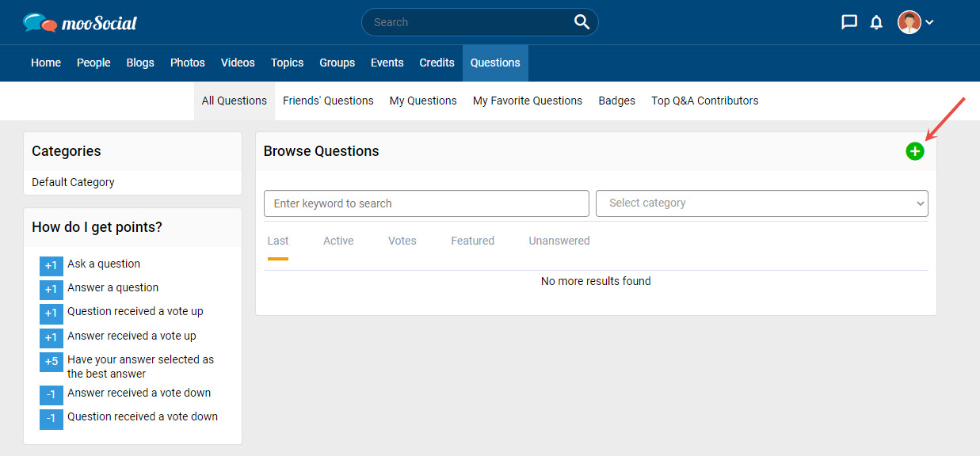Click the +1 badge beside Ask a question
Viewport: 980px width, 456px height.
click(x=51, y=266)
